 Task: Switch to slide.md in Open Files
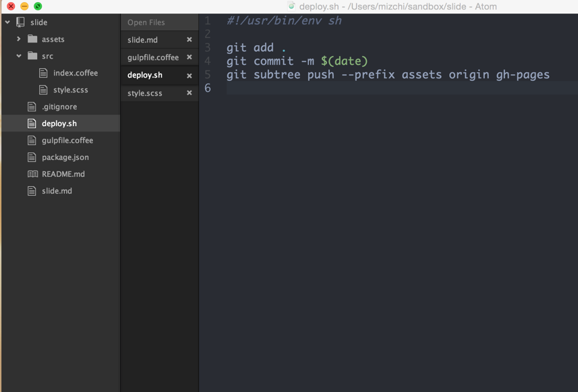tap(142, 40)
